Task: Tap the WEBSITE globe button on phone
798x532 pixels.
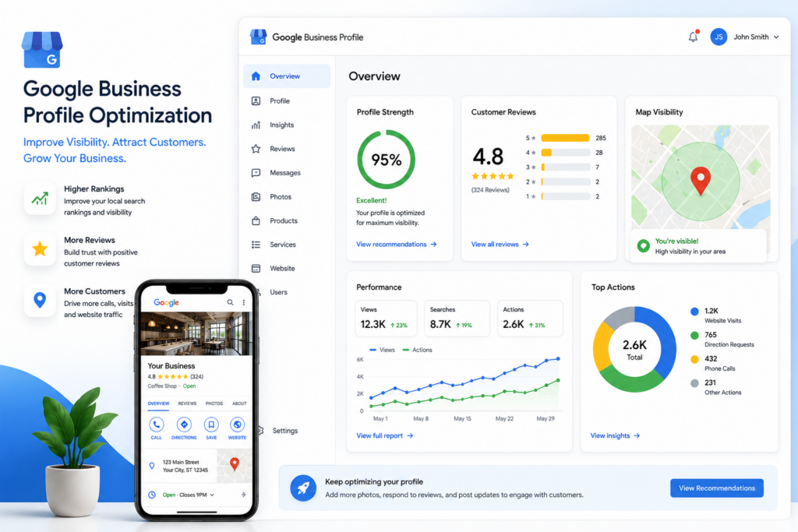Action: (x=237, y=428)
